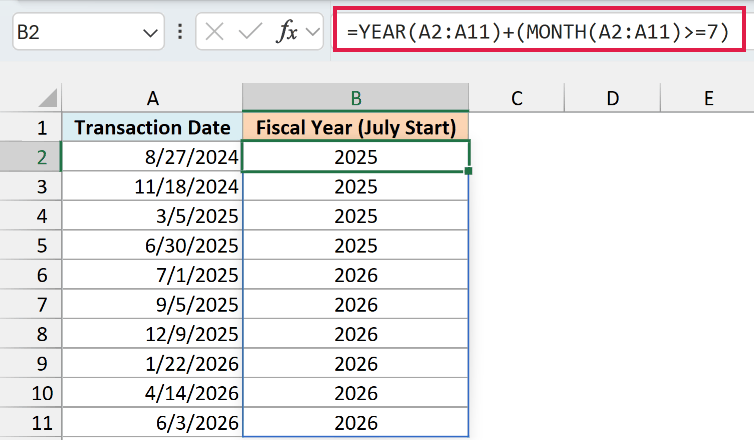Select row 2 header
754x440 pixels.
pyautogui.click(x=31, y=157)
